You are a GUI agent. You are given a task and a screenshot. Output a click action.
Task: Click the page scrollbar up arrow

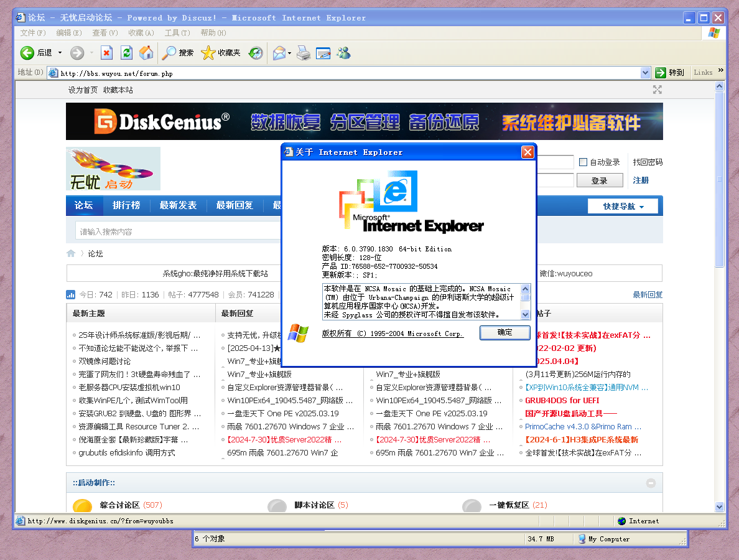tap(719, 86)
